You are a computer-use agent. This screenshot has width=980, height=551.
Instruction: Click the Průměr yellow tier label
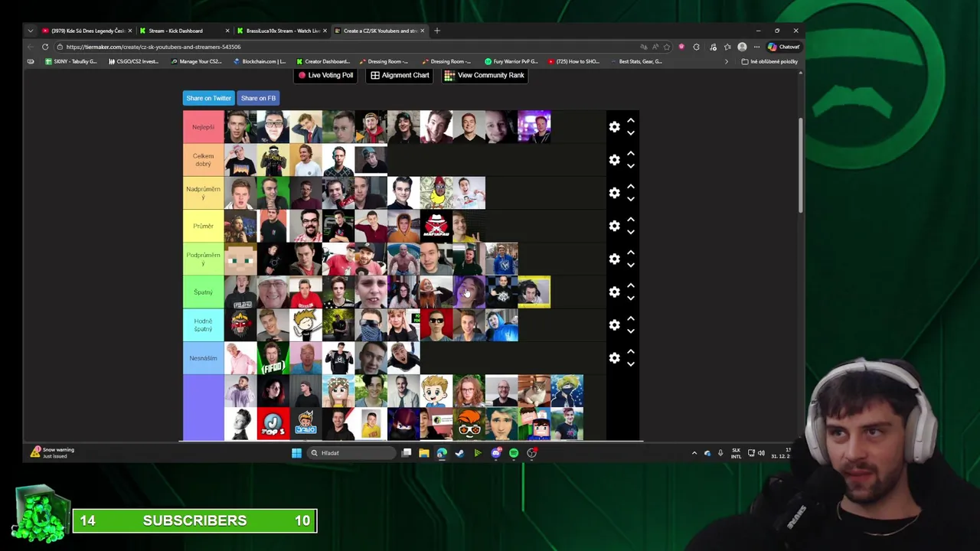pyautogui.click(x=203, y=226)
